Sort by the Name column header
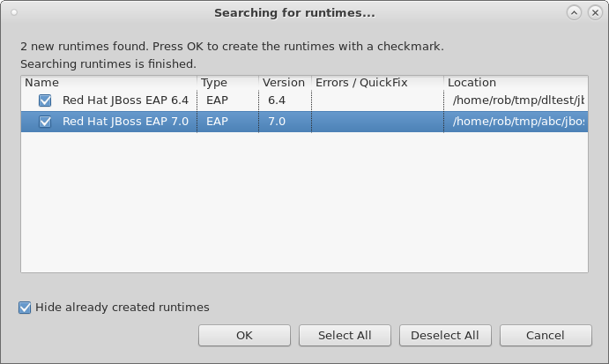Viewport: 609px width, 364px height. (x=108, y=83)
